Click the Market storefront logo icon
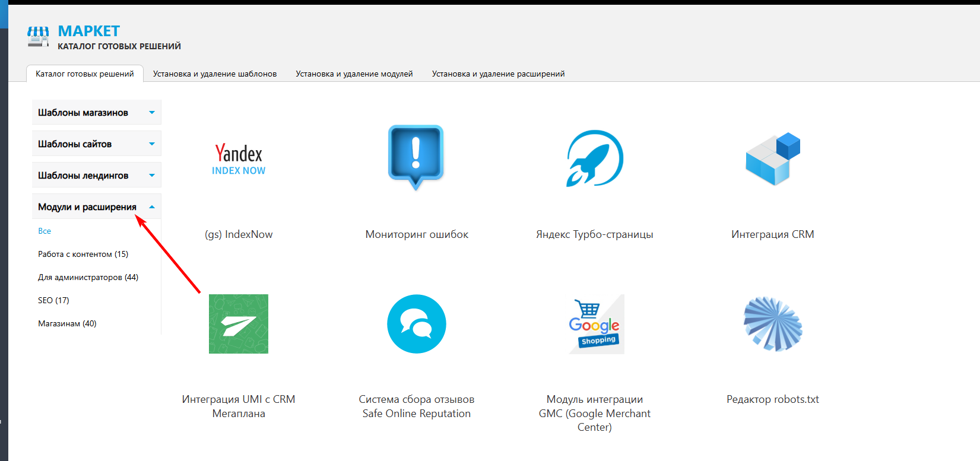The image size is (980, 461). click(x=38, y=37)
